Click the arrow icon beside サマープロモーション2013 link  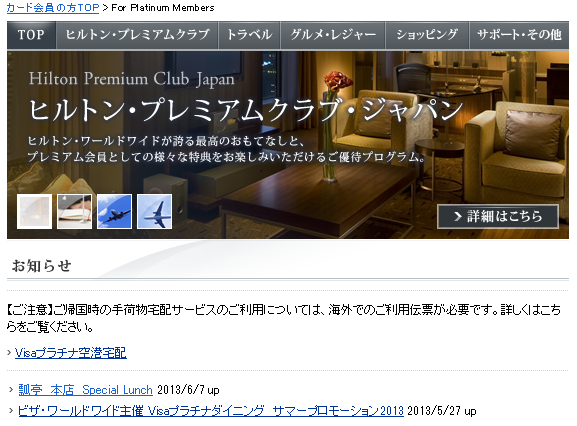(11, 411)
